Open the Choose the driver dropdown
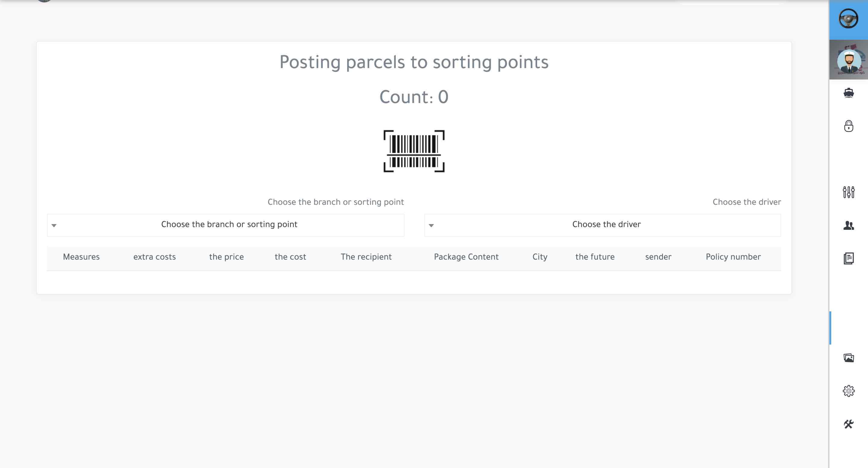The image size is (868, 468). pyautogui.click(x=606, y=225)
